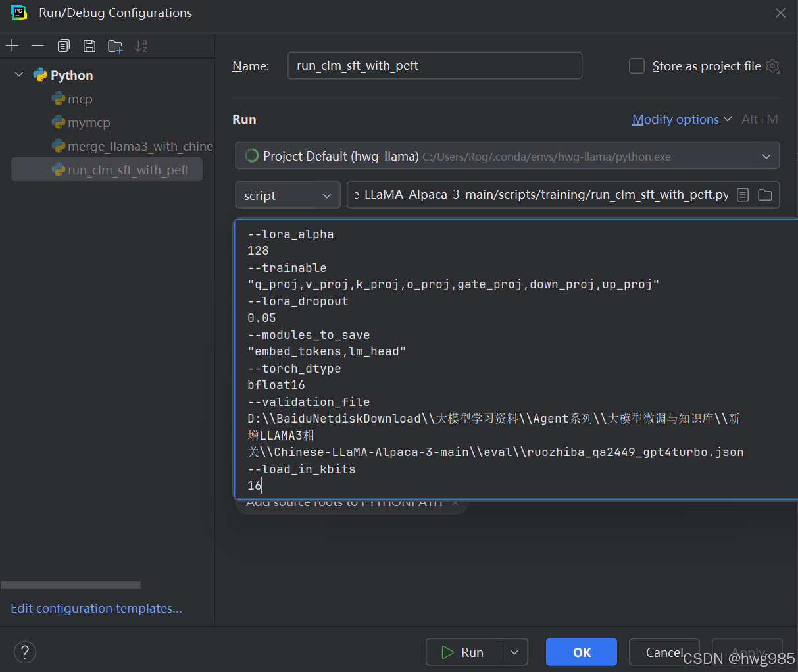Click the --validation_file parameter line
Screen dimensions: 798x672
click(x=309, y=402)
